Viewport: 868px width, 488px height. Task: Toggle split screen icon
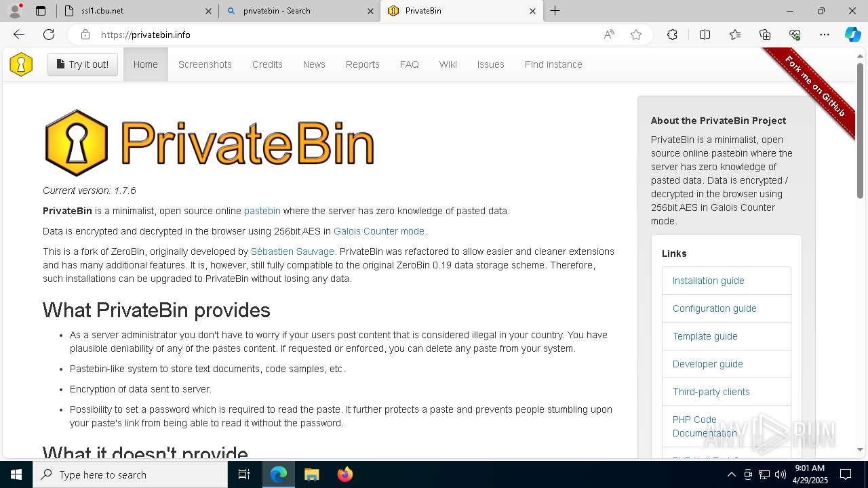[705, 35]
